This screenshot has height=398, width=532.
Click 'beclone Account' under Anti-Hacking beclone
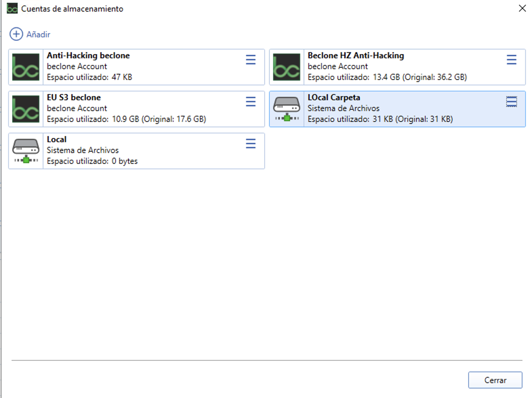coord(77,66)
